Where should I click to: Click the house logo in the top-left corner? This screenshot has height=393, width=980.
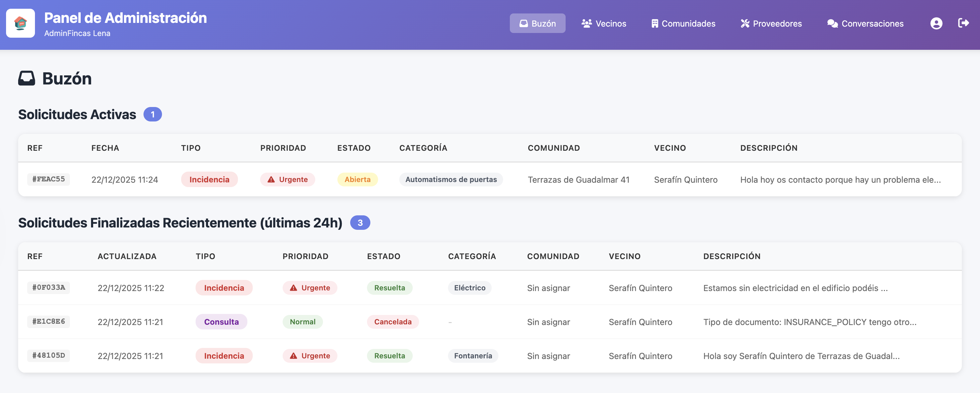tap(21, 24)
